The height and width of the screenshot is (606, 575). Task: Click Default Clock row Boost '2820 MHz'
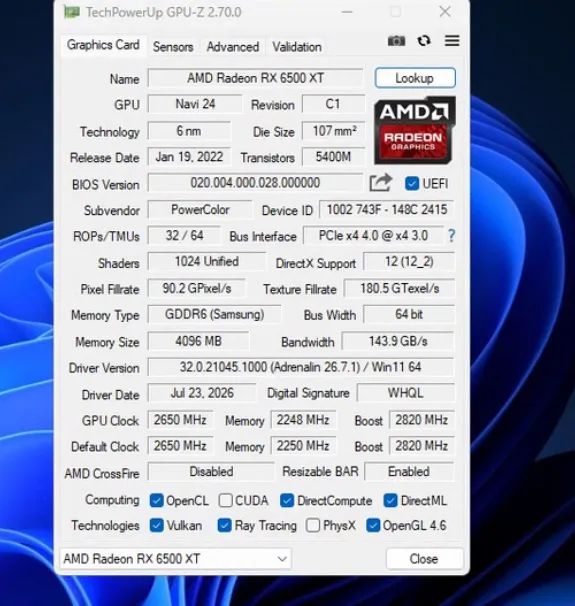(x=422, y=446)
